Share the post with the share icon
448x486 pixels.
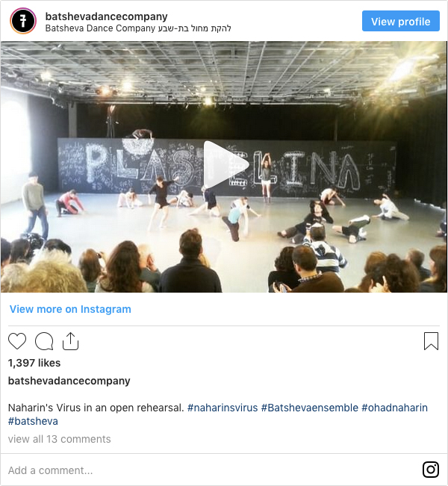click(70, 341)
